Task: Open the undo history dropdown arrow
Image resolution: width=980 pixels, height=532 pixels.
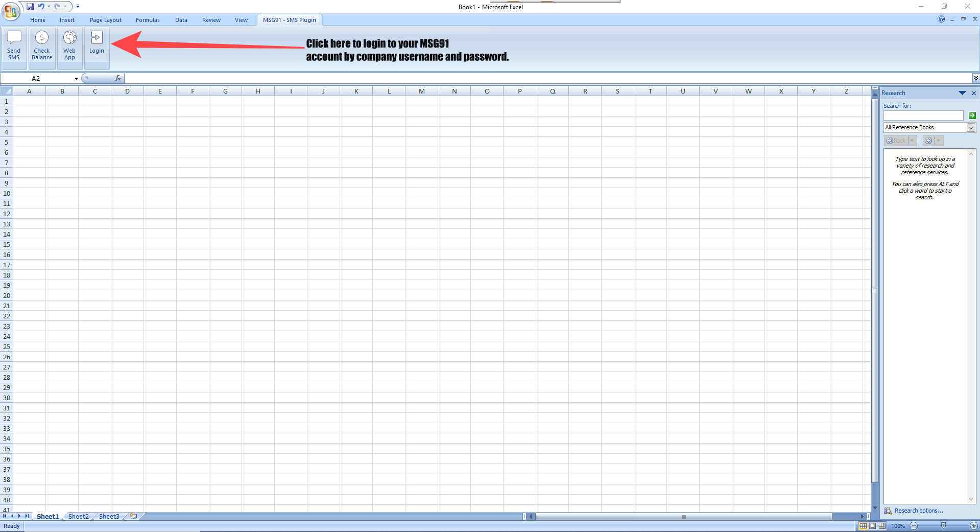Action: (49, 7)
